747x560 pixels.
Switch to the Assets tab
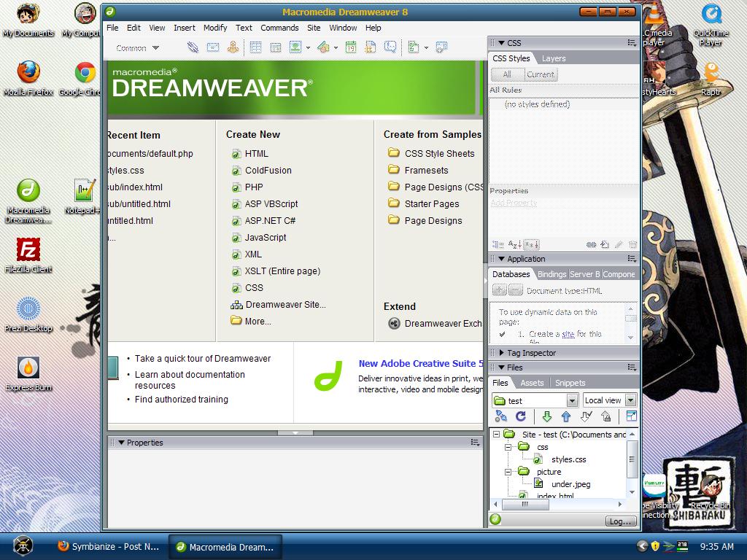[532, 383]
